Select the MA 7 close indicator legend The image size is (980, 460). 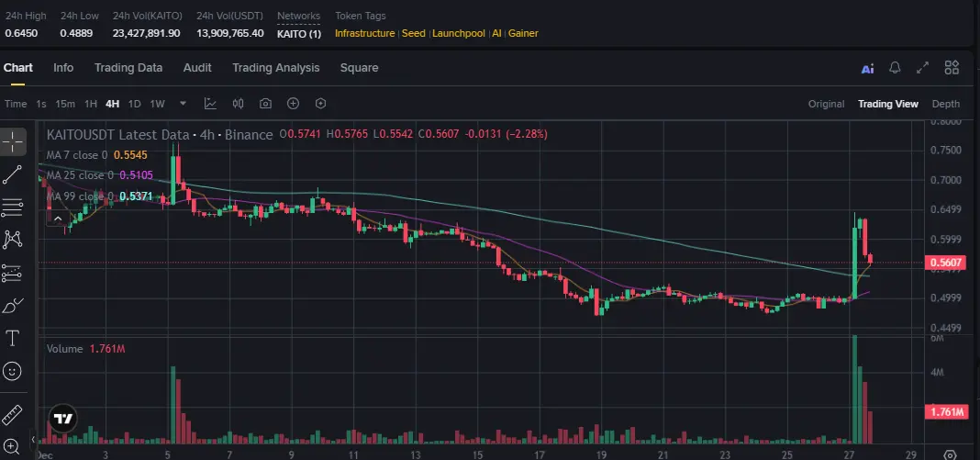coord(97,155)
